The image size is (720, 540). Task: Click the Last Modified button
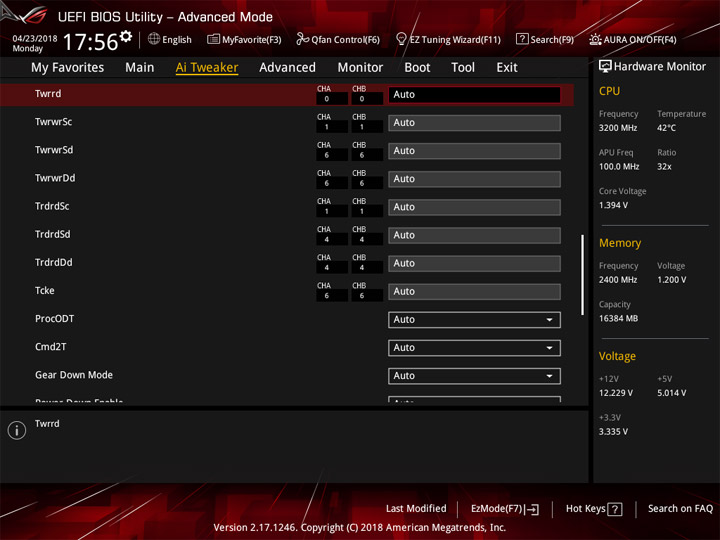[x=416, y=508]
